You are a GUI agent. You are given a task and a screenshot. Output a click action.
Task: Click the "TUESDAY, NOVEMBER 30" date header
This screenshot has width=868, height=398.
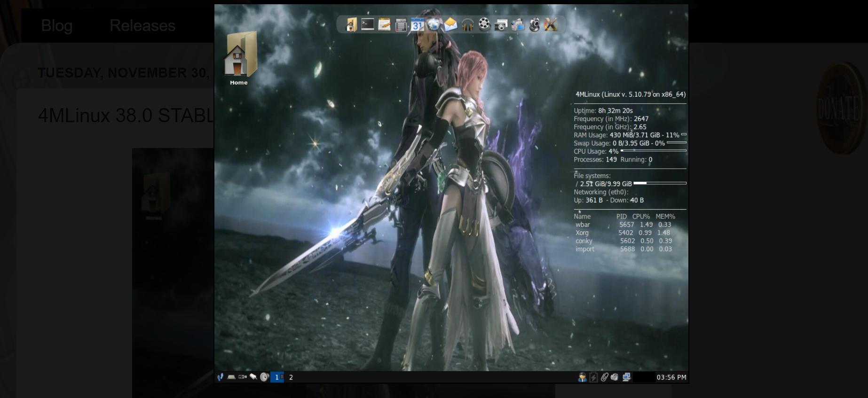point(124,73)
